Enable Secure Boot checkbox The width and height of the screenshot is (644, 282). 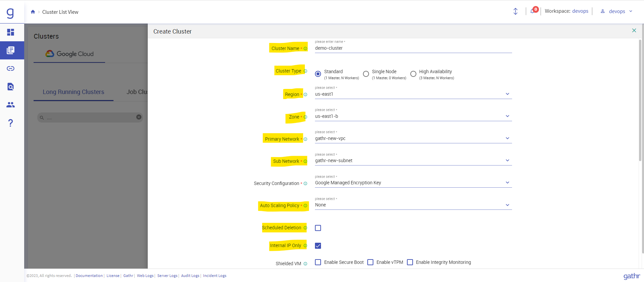[x=318, y=262]
